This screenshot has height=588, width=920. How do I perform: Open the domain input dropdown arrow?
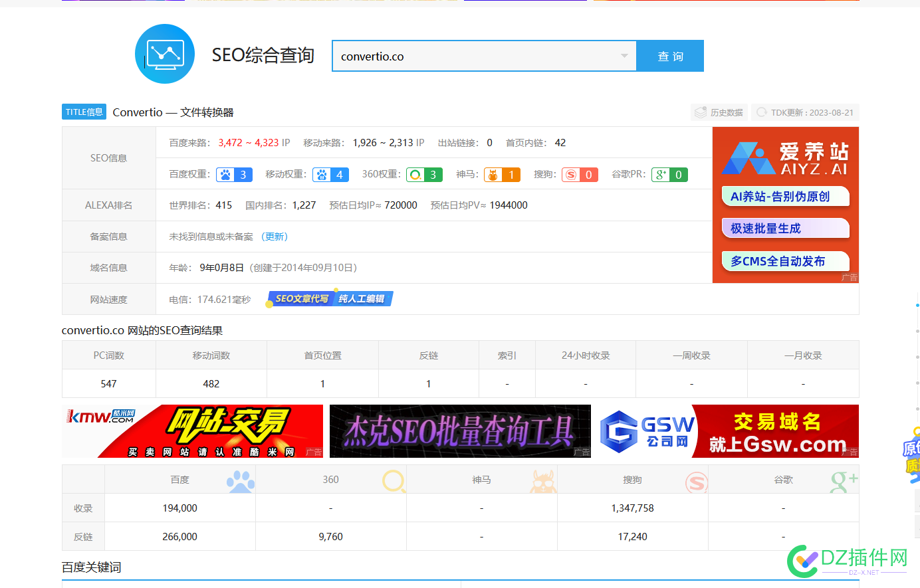(x=624, y=56)
